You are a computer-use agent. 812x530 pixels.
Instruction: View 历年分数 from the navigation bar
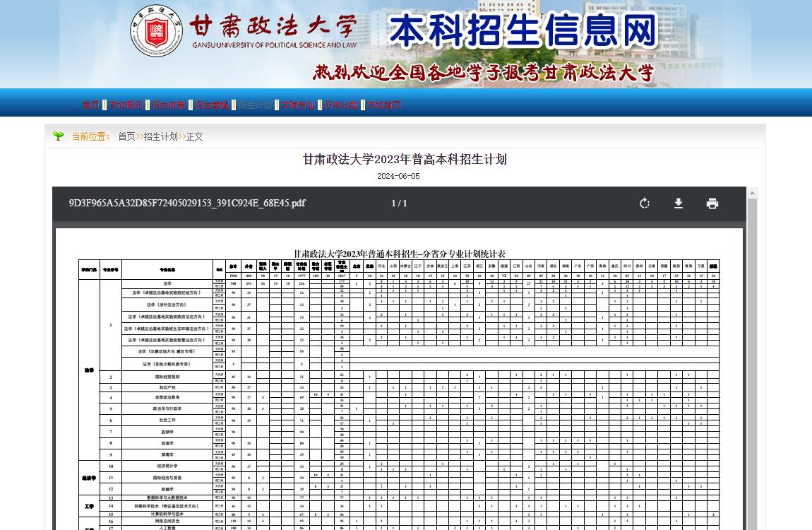[x=341, y=105]
